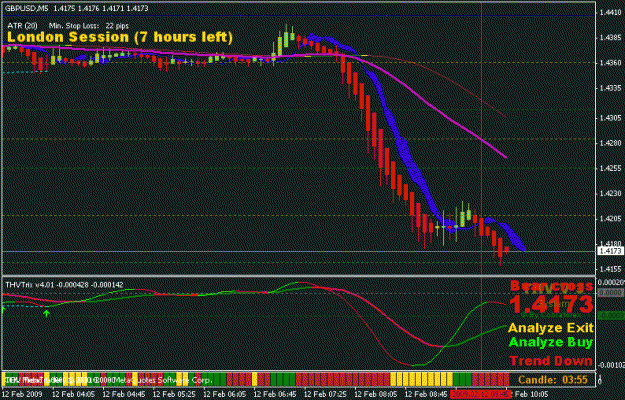The image size is (625, 400).
Task: Click the 12 Feb 05:25 time label
Action: tap(174, 394)
